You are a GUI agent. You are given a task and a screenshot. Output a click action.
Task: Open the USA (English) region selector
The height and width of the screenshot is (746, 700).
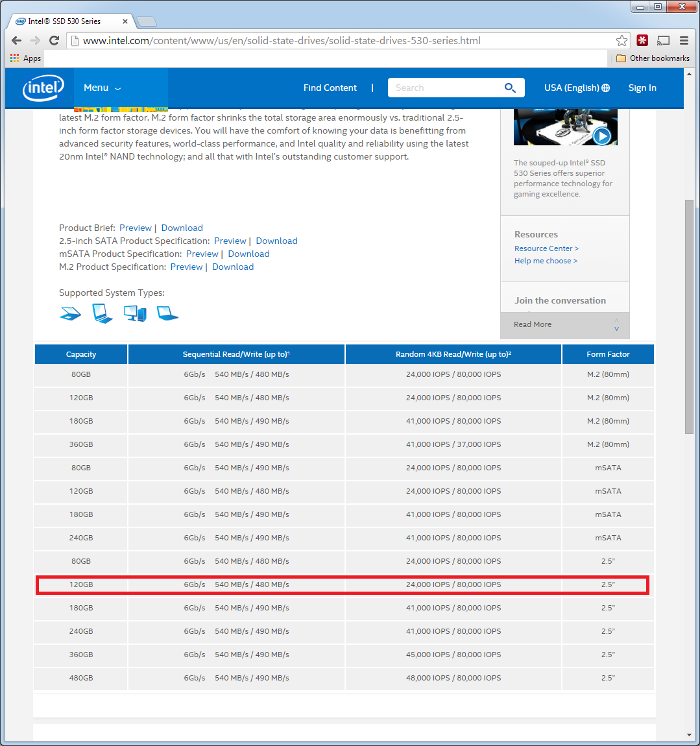click(577, 88)
